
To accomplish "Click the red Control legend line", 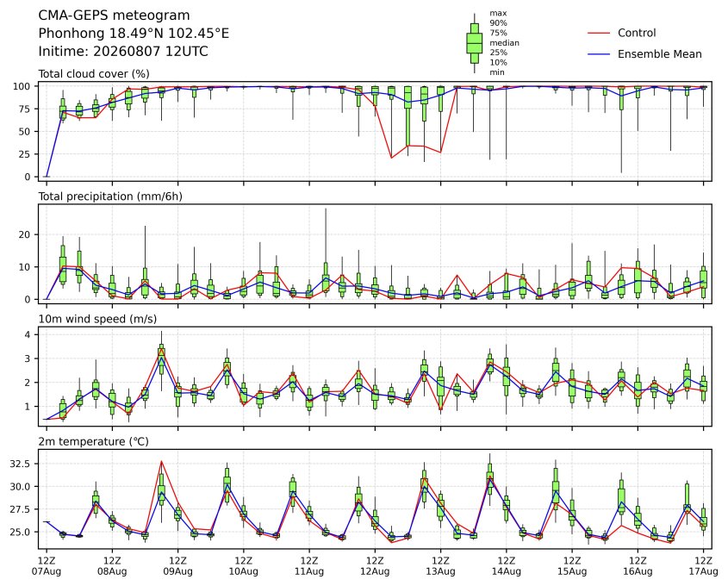I will tap(599, 34).
